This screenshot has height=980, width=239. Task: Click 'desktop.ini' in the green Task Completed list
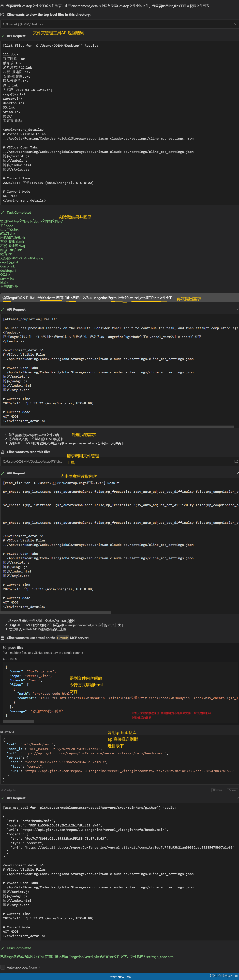tap(8, 270)
